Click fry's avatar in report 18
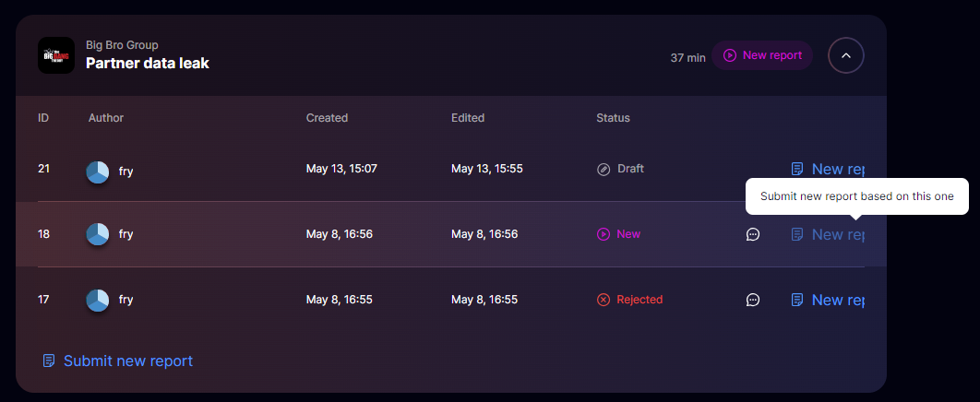 (98, 234)
